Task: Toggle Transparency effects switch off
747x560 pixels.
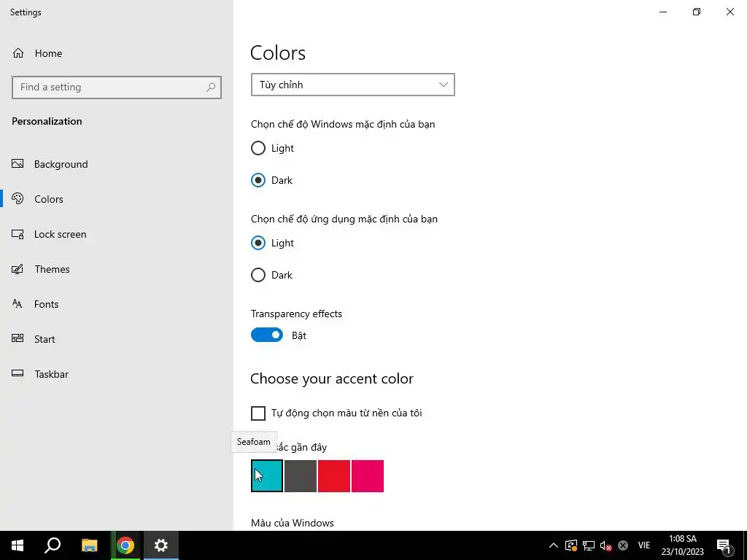Action: 267,335
